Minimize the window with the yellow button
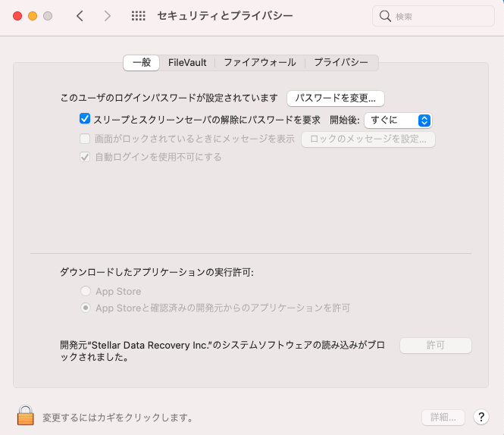 coord(33,16)
